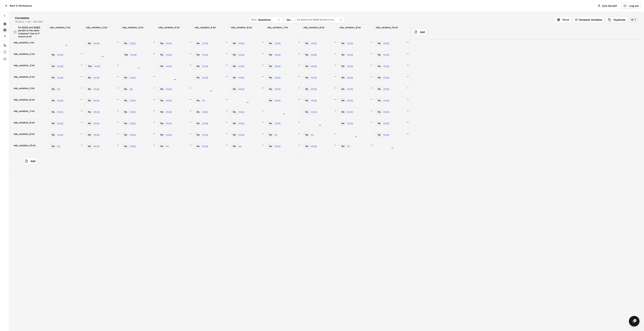This screenshot has width=644, height=331.
Task: Open the question selector dropdown
Action: (x=314, y=20)
